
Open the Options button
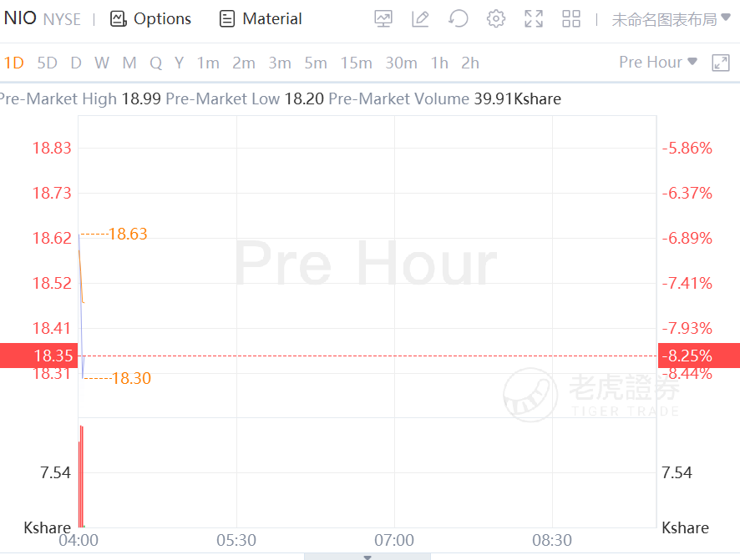pos(151,18)
